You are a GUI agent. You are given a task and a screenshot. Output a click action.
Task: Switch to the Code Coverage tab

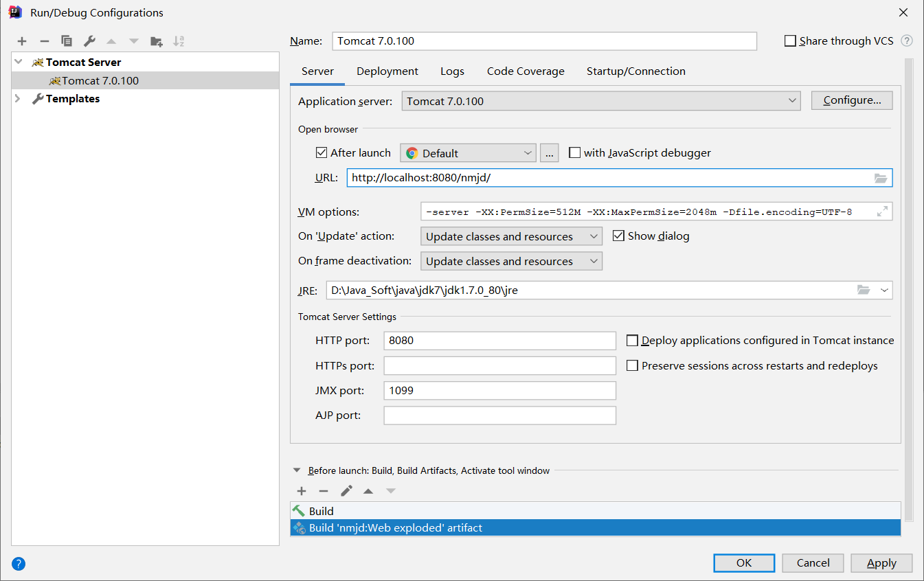coord(526,71)
